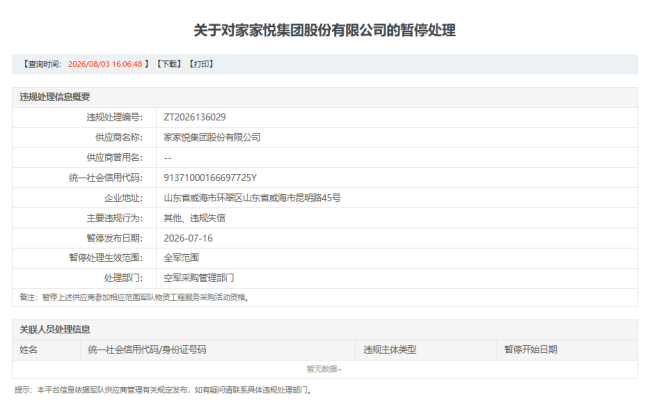Click the 关联人员处理信息 section header
Image resolution: width=650 pixels, height=410 pixels.
coord(55,330)
